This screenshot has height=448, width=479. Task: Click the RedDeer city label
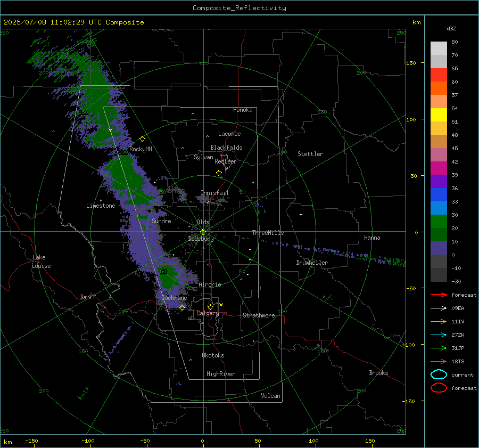[226, 161]
